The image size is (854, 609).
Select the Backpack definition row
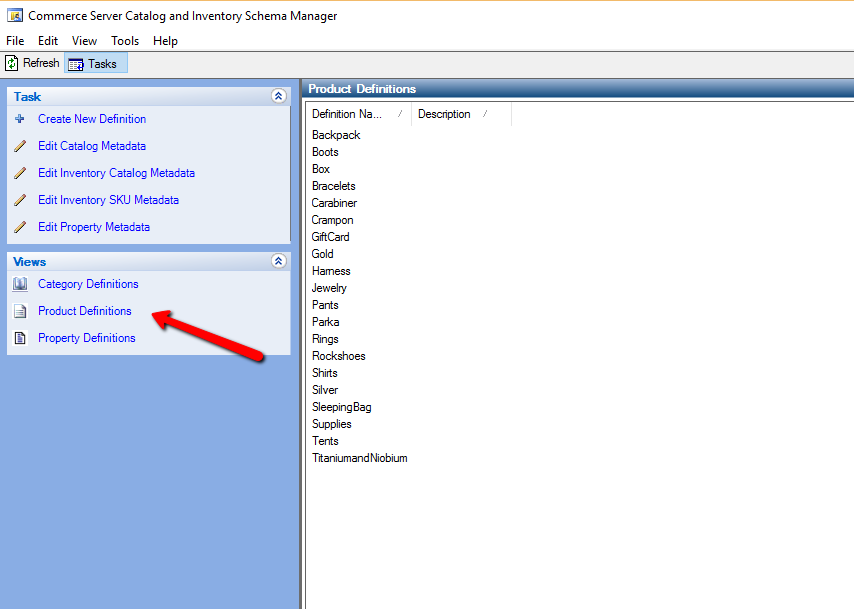[x=336, y=135]
